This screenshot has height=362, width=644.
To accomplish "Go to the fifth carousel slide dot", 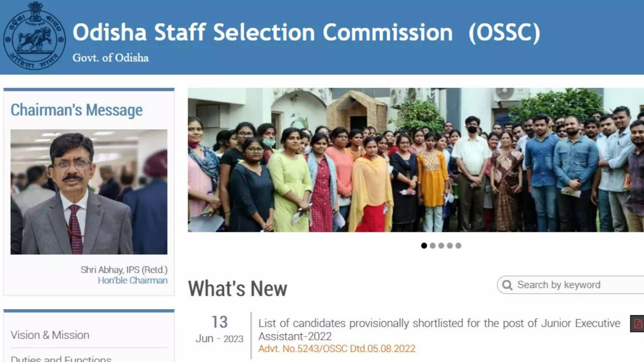I will [x=458, y=245].
